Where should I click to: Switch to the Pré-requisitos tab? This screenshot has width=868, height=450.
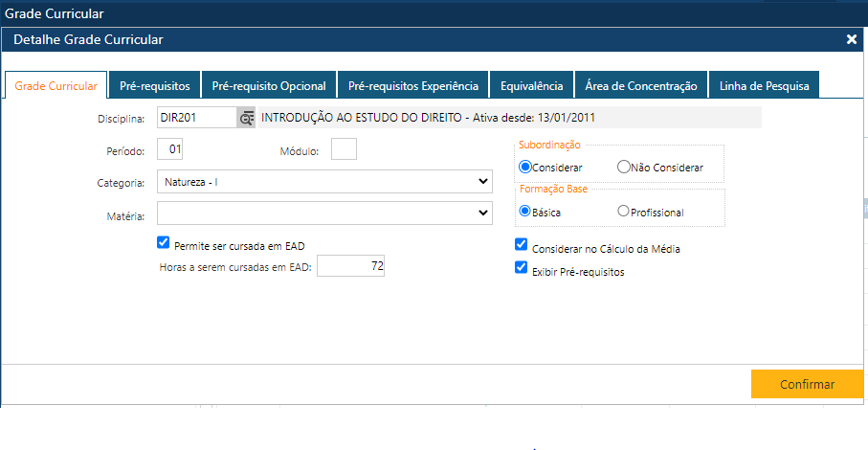click(155, 86)
